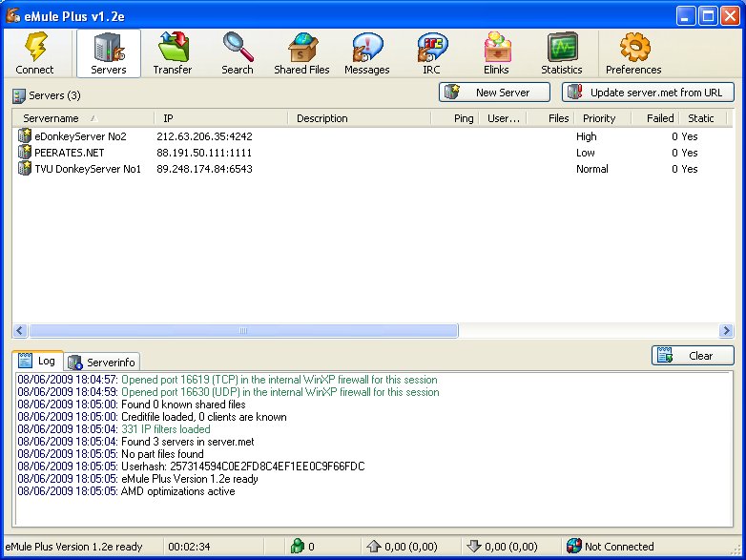This screenshot has height=560, width=746.
Task: Click PEERATES.NET server icon
Action: [24, 153]
